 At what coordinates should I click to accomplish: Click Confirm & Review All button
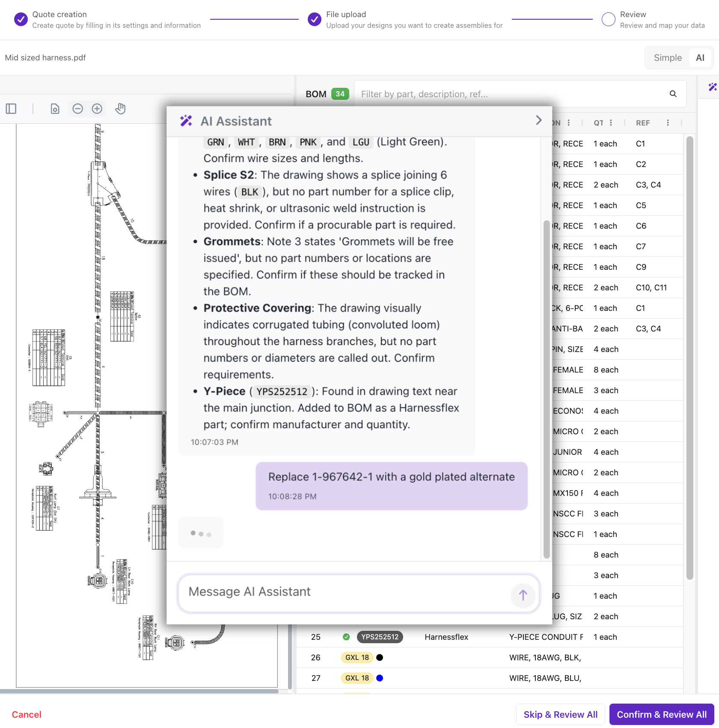661,714
